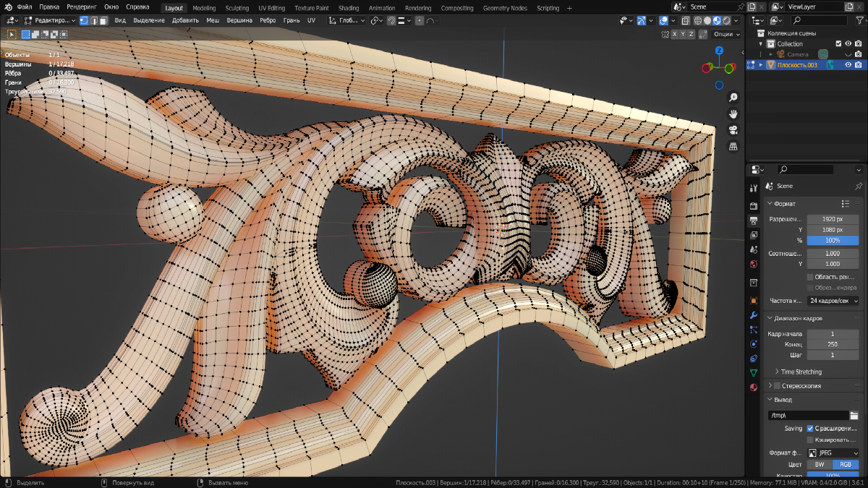868x488 pixels.
Task: Click the Zoom view magnifier icon
Action: (x=733, y=98)
